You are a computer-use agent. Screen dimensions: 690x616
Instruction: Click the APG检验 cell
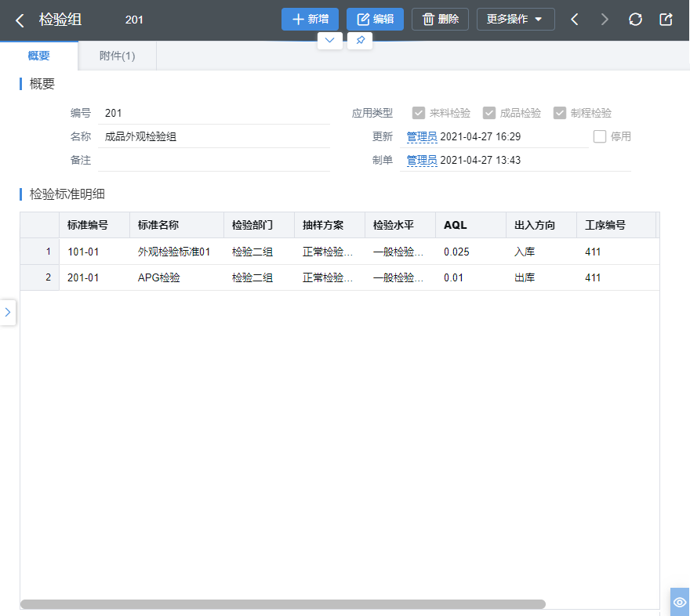pos(177,277)
